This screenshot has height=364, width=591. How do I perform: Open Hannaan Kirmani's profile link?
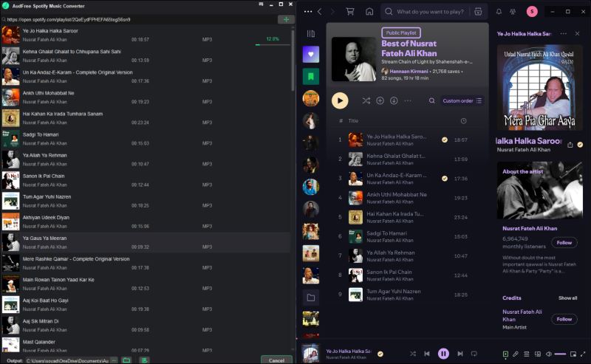[x=409, y=71]
